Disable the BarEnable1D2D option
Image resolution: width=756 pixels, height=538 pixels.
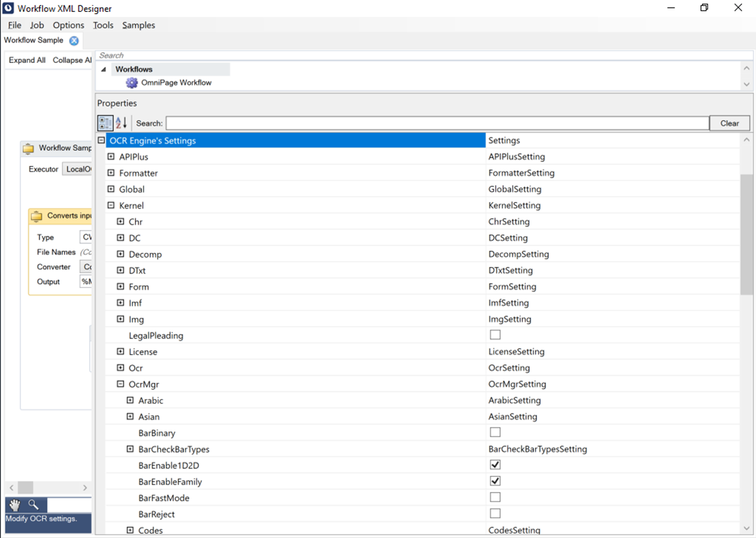tap(495, 464)
